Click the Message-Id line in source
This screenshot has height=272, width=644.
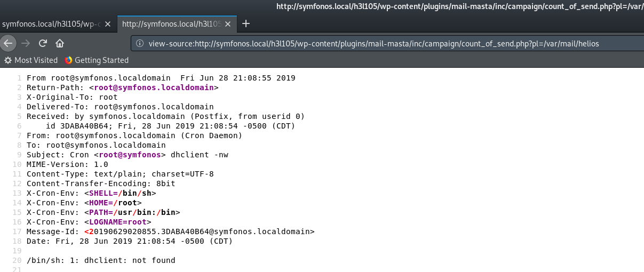[171, 231]
